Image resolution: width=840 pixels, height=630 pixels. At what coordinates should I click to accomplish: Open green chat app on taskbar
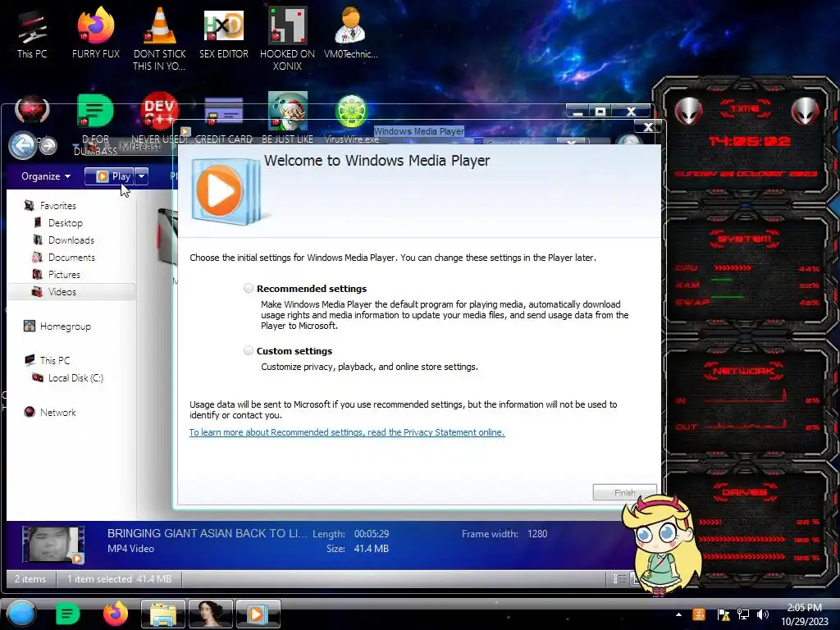click(67, 614)
